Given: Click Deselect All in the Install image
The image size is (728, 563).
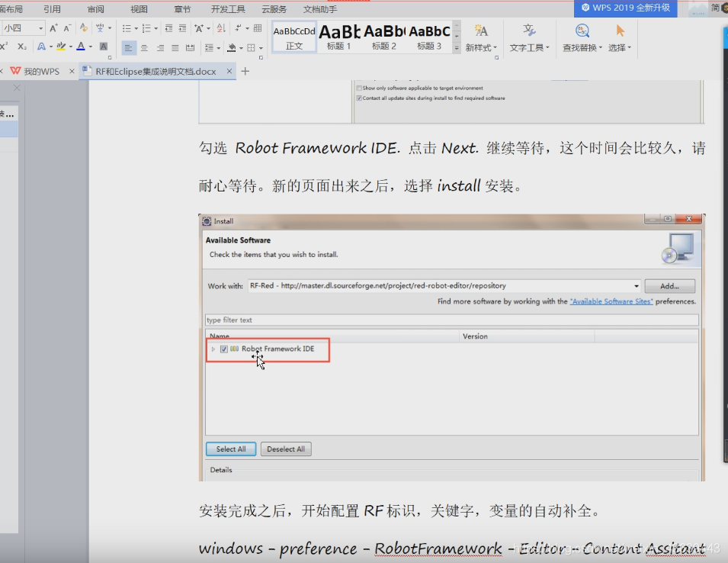Looking at the screenshot, I should coord(286,449).
